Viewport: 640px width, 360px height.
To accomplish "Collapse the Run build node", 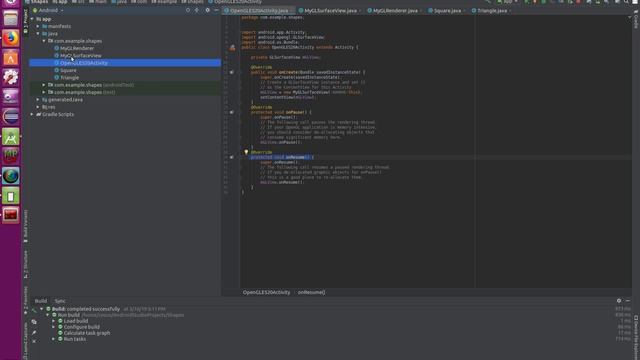I will coord(48,315).
